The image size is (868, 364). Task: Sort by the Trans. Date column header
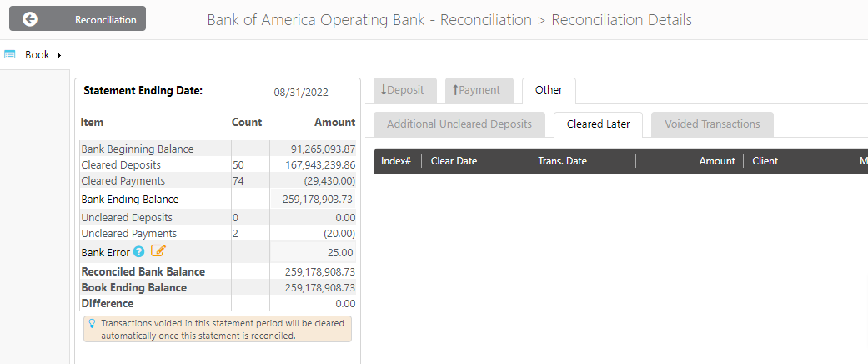point(563,161)
